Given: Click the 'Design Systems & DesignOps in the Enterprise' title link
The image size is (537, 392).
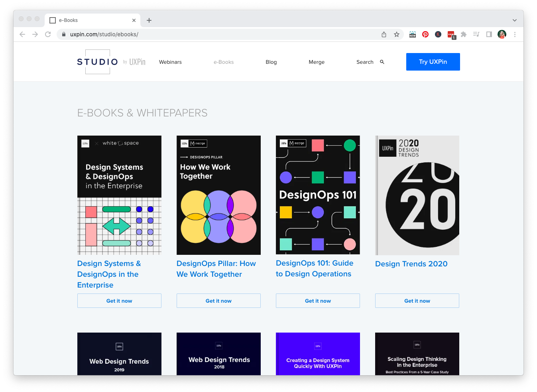Looking at the screenshot, I should pos(109,274).
